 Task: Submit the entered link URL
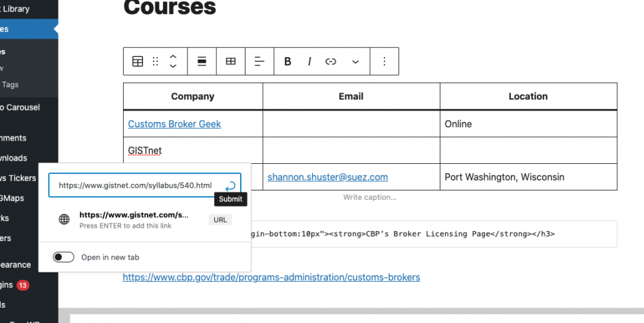coord(230,186)
